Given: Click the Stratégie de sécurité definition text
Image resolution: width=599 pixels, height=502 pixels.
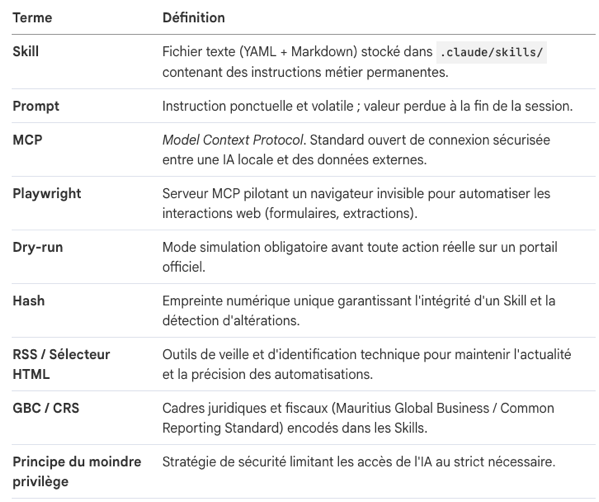Looking at the screenshot, I should (x=359, y=462).
